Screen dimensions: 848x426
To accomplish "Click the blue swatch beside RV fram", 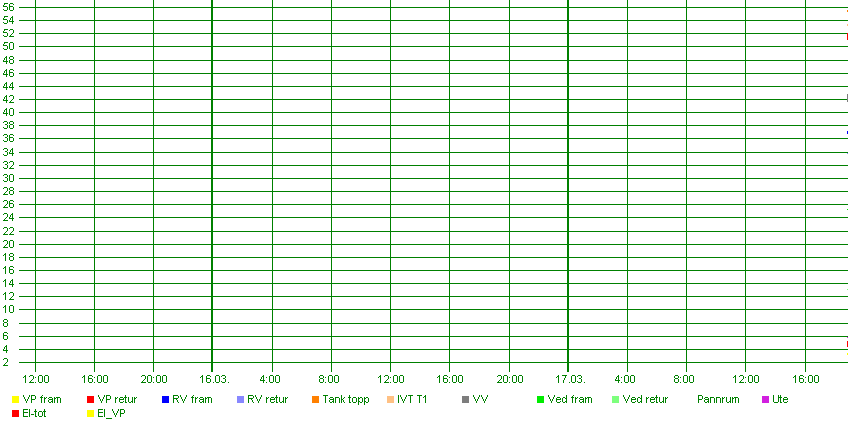I will pyautogui.click(x=165, y=400).
